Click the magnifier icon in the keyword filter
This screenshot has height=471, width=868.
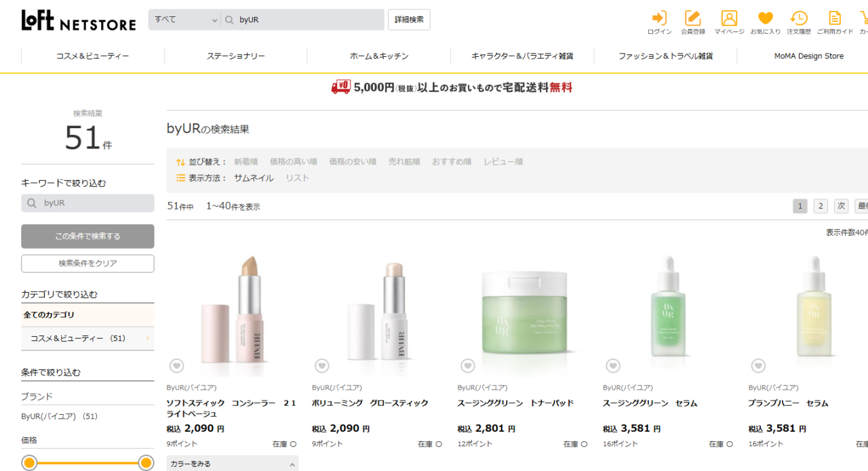tap(32, 203)
